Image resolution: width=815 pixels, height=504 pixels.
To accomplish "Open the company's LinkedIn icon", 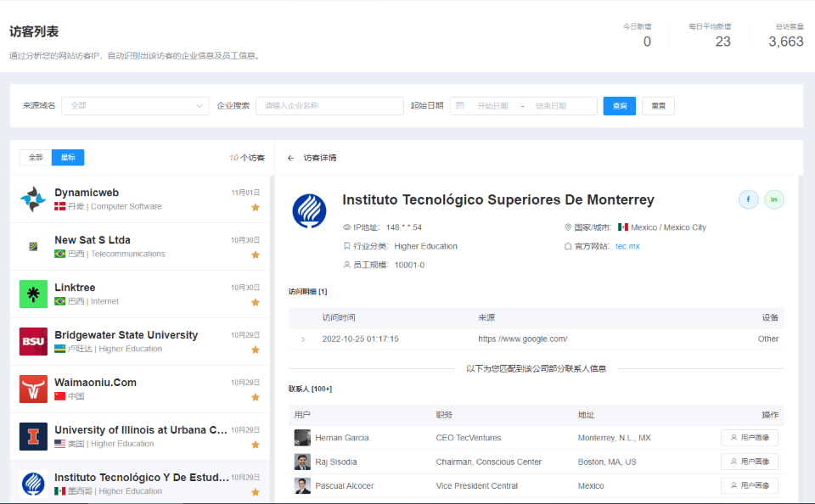I will [774, 199].
